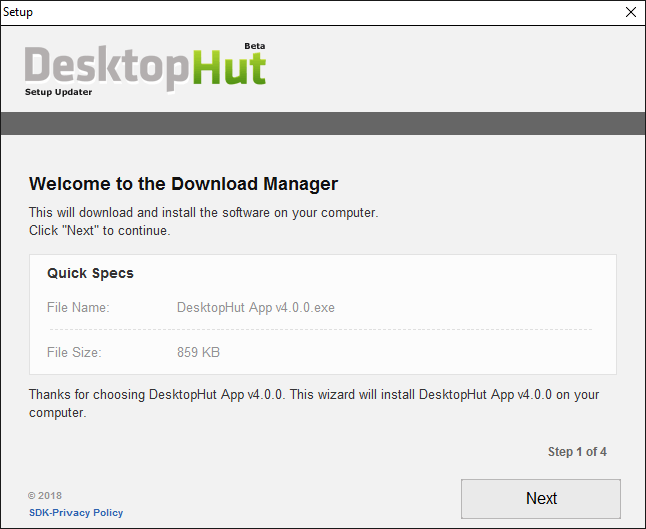Click the 'Thanks for choosing DesktopHut App' paragraph

[x=314, y=403]
